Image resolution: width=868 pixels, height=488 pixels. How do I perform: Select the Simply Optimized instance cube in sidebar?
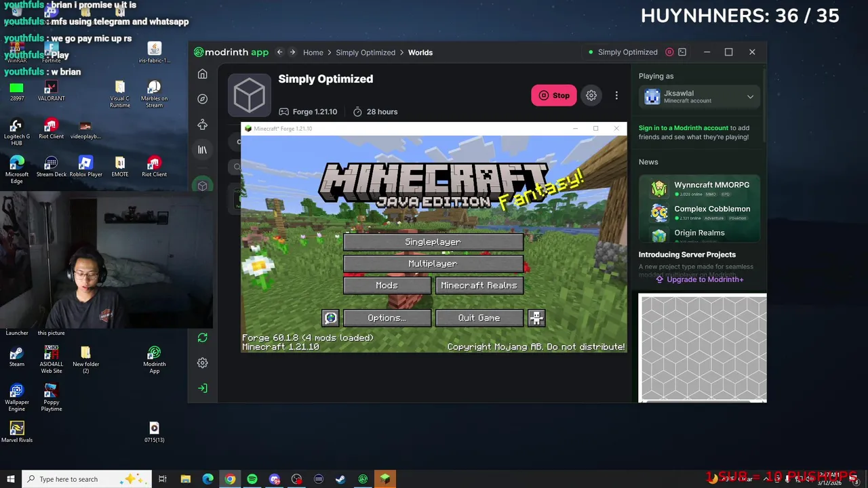(202, 186)
